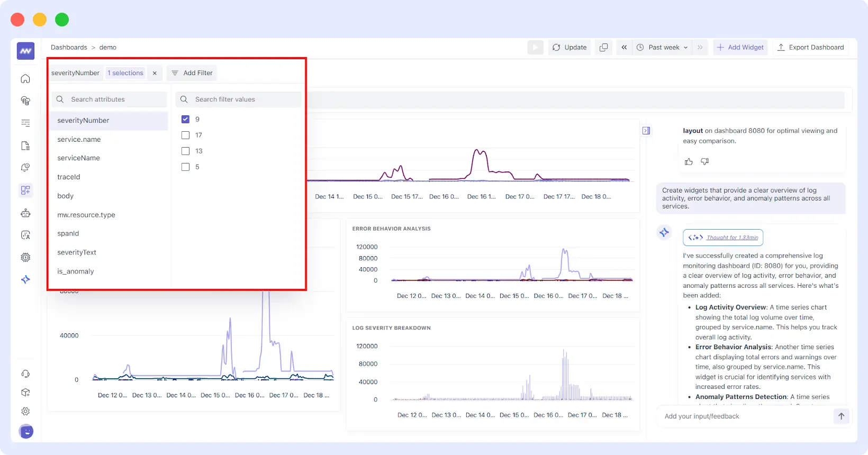
Task: Collapse the AI chat side panel icon
Action: point(646,131)
